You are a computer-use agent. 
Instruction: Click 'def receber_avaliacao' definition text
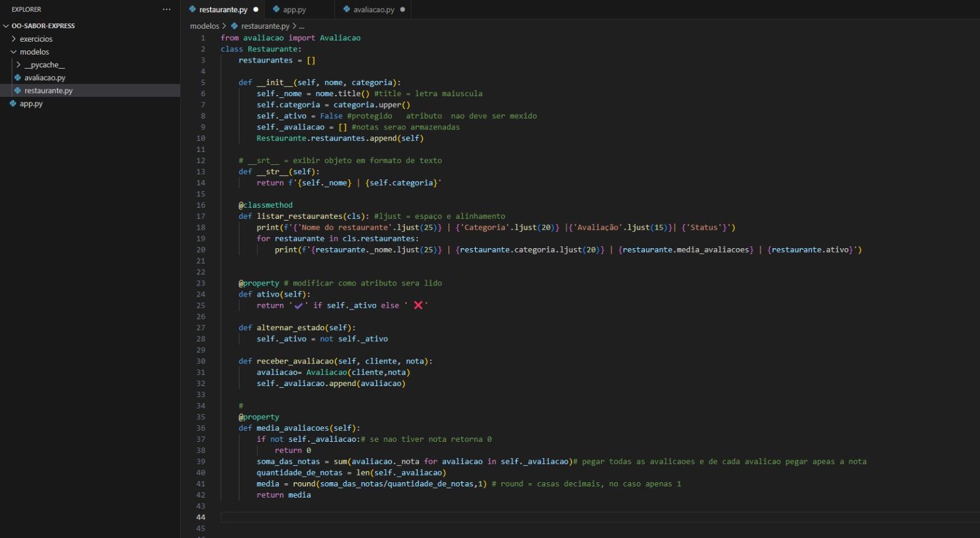click(286, 362)
